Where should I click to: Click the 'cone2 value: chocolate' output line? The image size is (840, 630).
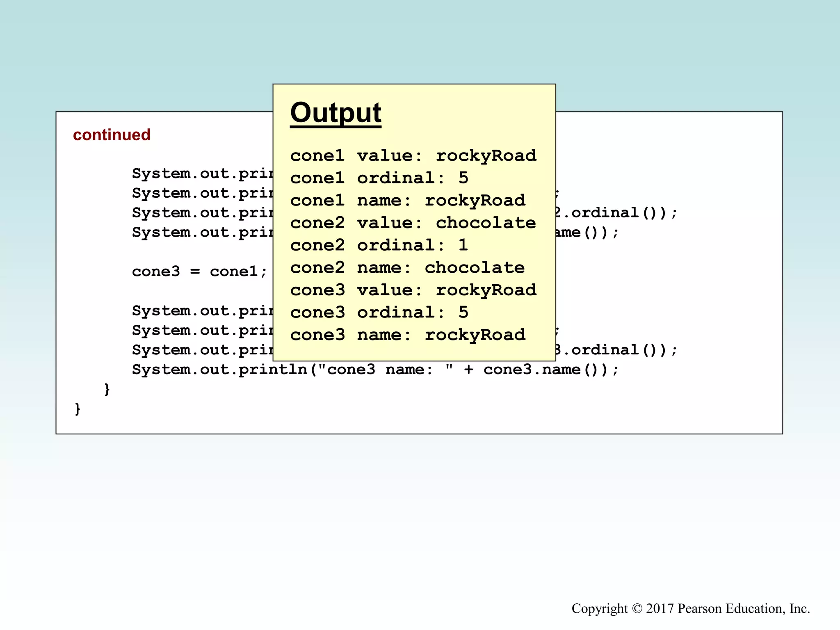click(413, 223)
